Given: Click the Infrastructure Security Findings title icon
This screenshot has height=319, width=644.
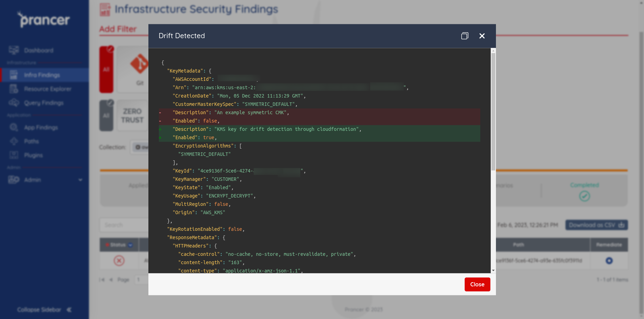Looking at the screenshot, I should [x=105, y=9].
